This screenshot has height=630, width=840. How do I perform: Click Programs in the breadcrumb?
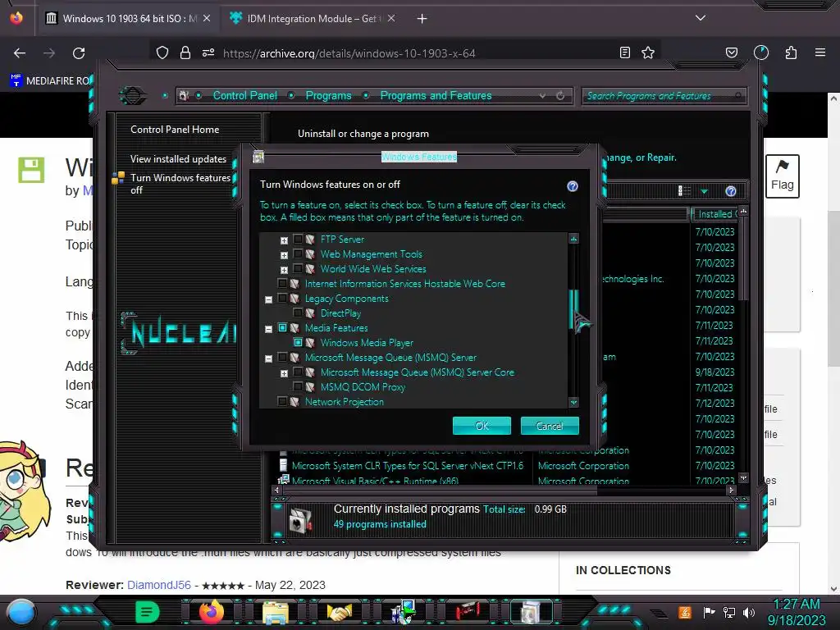tap(328, 95)
